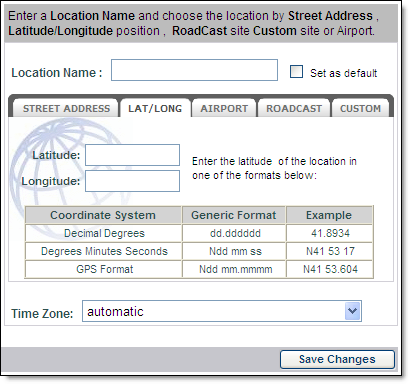Click the Ndd mm ss format cell
This screenshot has width=410, height=384.
pos(234,251)
